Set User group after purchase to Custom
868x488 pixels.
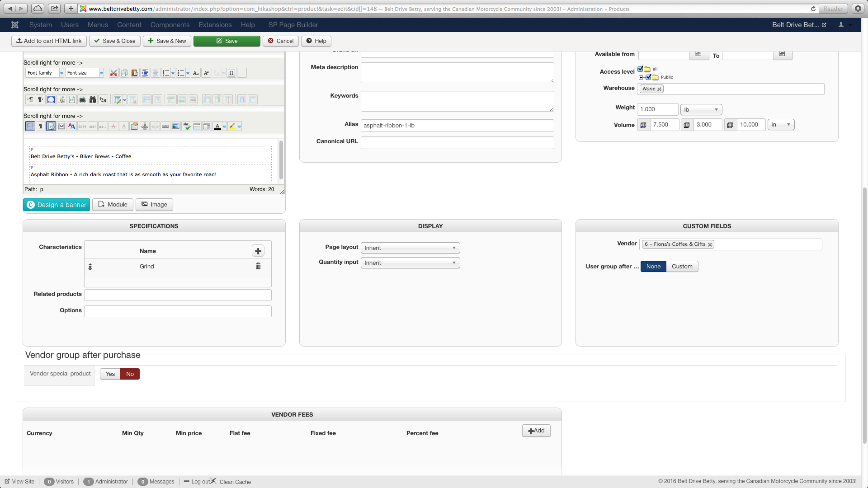click(682, 266)
